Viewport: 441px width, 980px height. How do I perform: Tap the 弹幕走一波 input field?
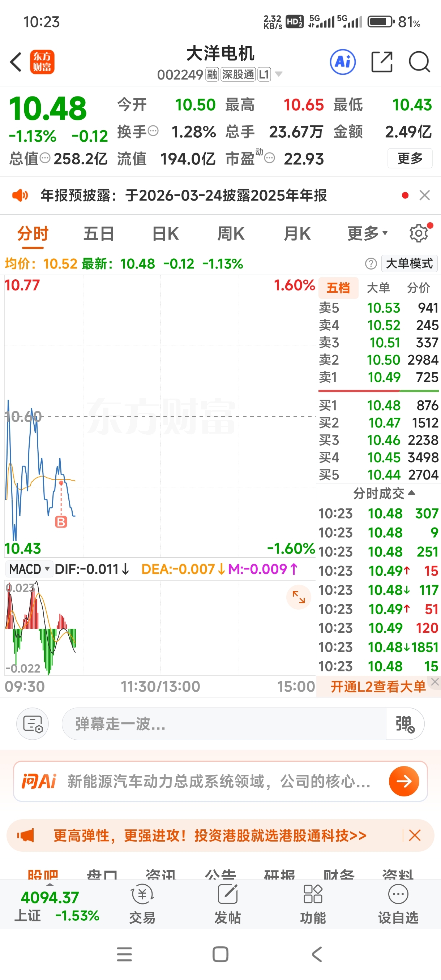224,723
